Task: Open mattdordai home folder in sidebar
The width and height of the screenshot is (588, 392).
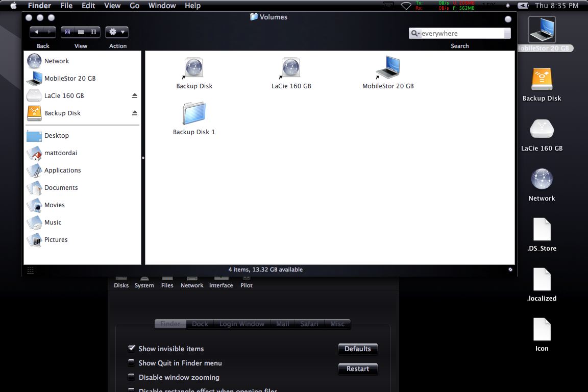Action: point(60,153)
